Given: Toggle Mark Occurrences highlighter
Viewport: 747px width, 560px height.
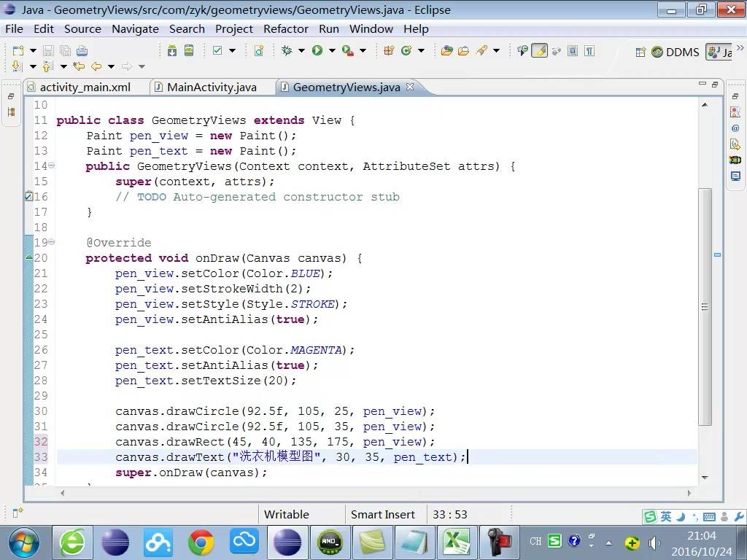Looking at the screenshot, I should [x=539, y=50].
